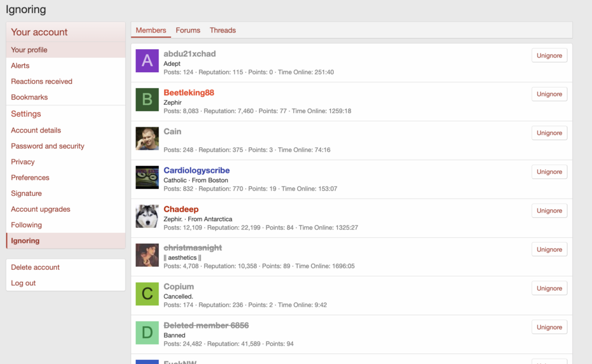Click Cardiologyscribe's avatar image
The height and width of the screenshot is (364, 592).
click(147, 178)
